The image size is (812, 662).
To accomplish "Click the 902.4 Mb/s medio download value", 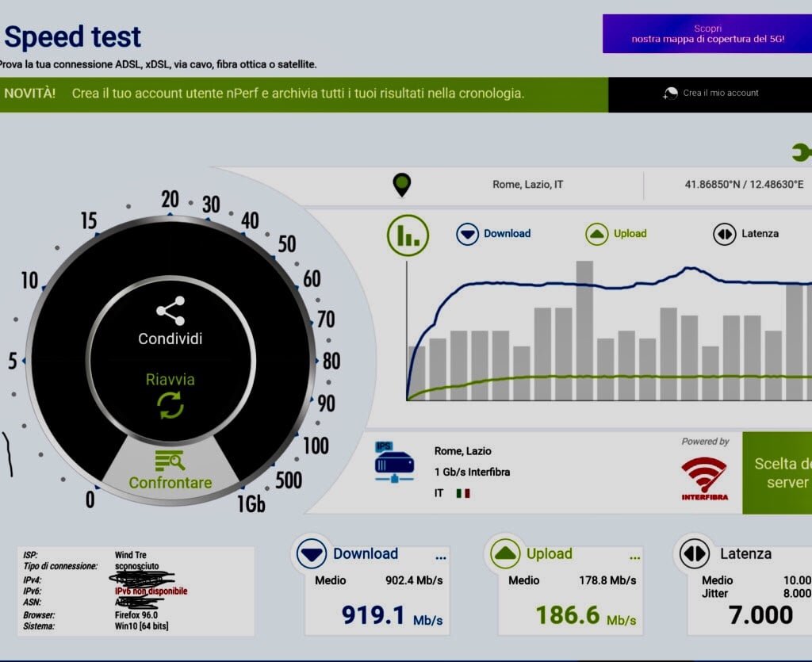I will click(x=414, y=580).
